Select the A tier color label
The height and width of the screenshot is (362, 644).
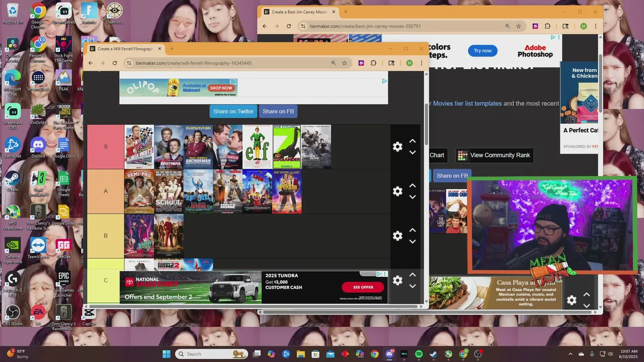pyautogui.click(x=106, y=192)
